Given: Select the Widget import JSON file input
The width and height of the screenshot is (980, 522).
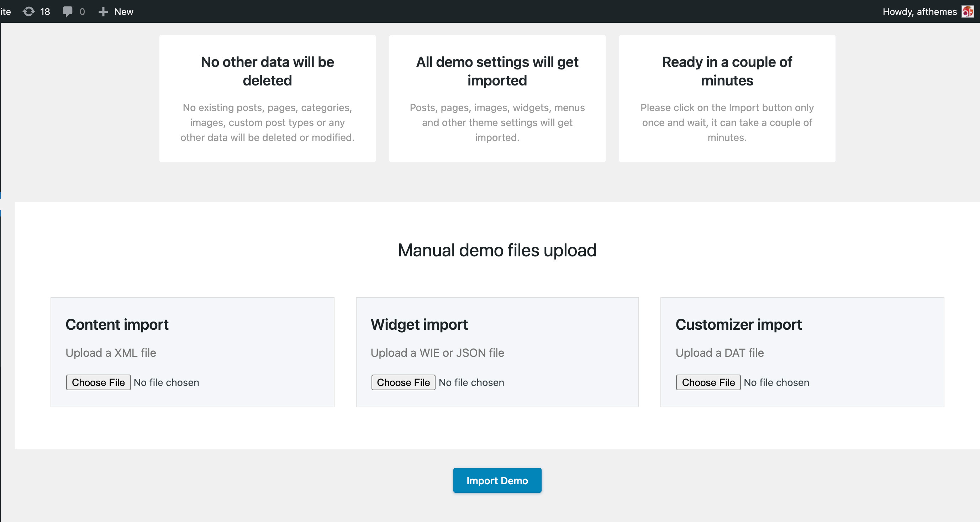Looking at the screenshot, I should click(x=402, y=382).
